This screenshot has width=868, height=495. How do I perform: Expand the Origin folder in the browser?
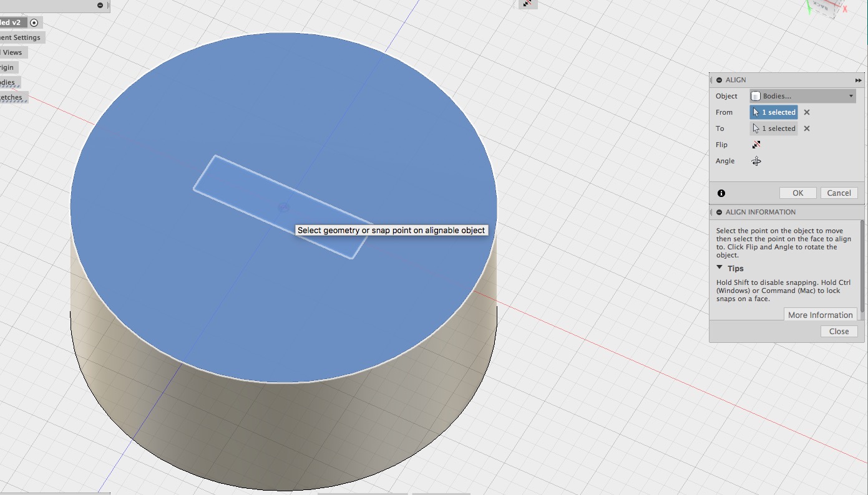pos(6,67)
